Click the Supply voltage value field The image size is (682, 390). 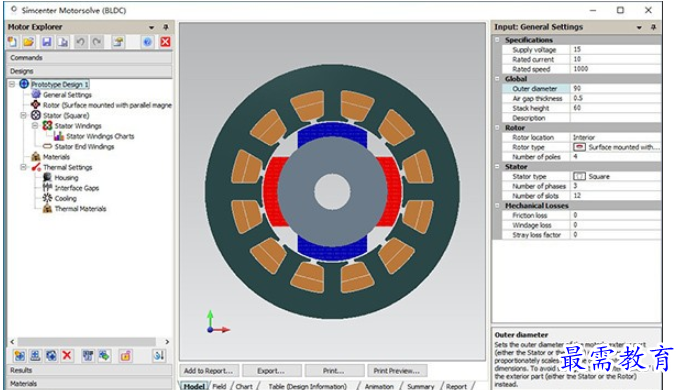[x=615, y=49]
